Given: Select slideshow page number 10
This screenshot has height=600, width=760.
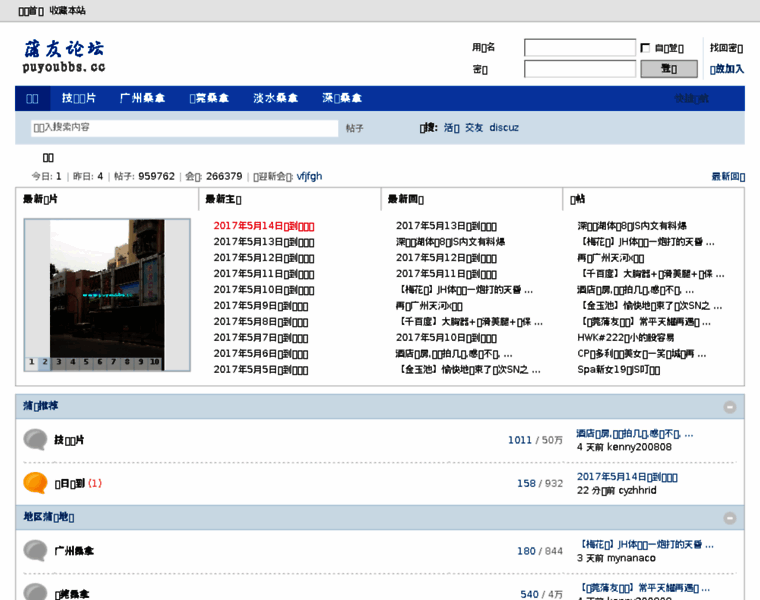Looking at the screenshot, I should tap(154, 362).
